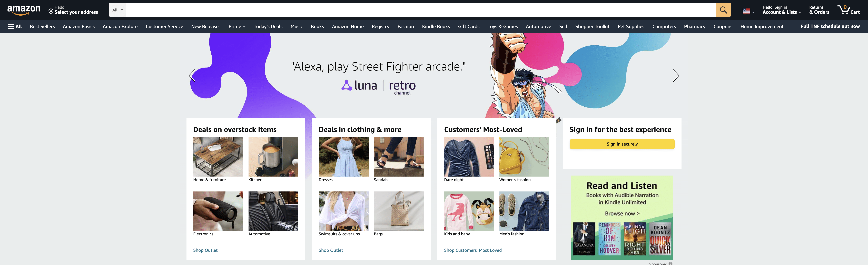Open the cart icon
The image size is (868, 265).
point(849,10)
